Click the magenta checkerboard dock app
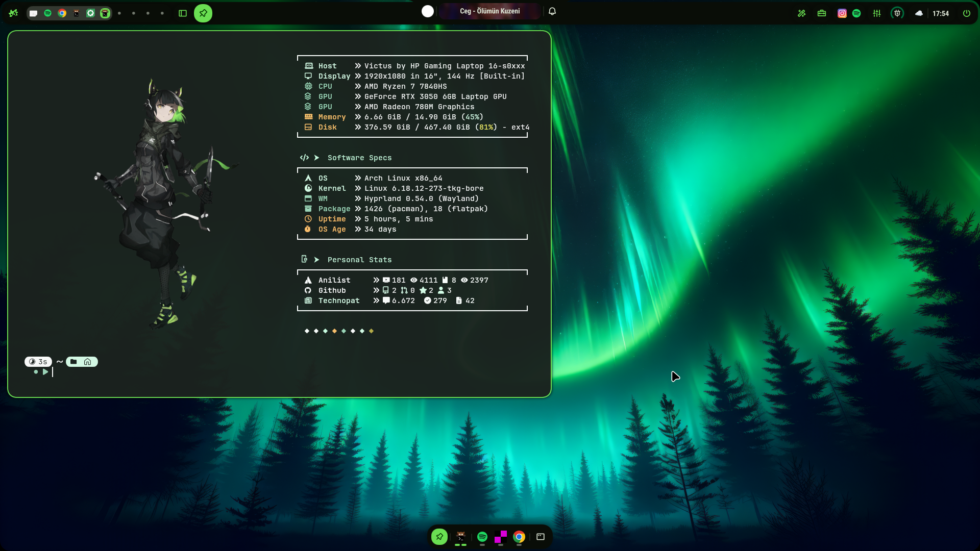980x551 pixels. (500, 537)
